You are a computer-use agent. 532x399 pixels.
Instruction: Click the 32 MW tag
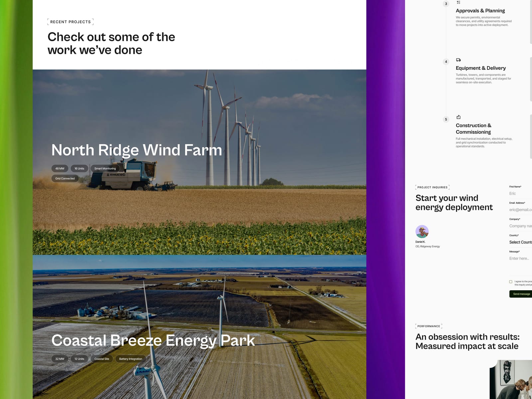60,359
